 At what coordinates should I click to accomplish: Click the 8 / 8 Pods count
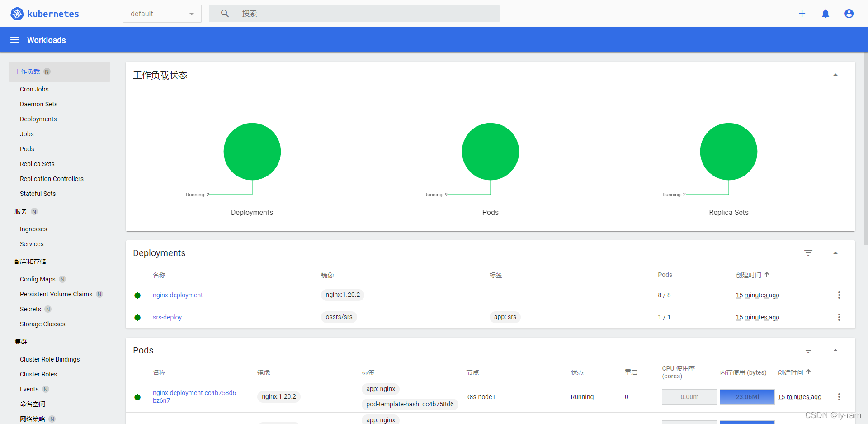(x=664, y=295)
